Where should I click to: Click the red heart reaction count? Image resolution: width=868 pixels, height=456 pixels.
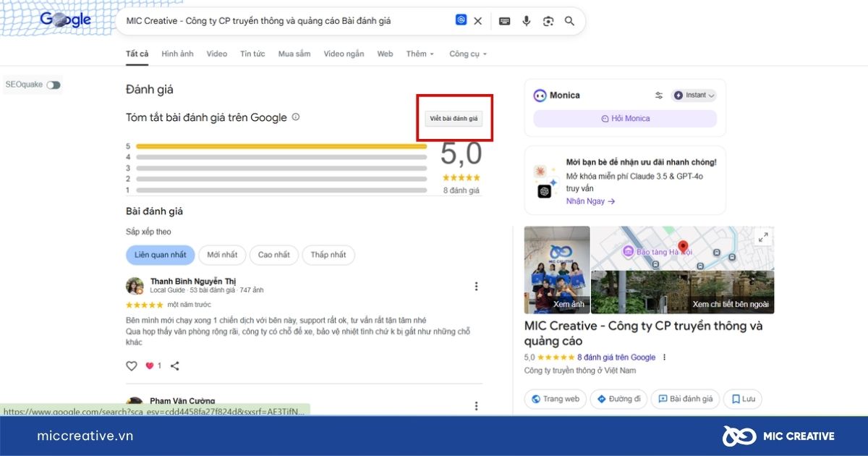[x=153, y=366]
